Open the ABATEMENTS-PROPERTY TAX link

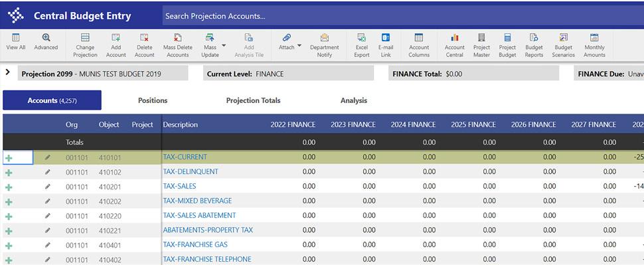point(208,230)
